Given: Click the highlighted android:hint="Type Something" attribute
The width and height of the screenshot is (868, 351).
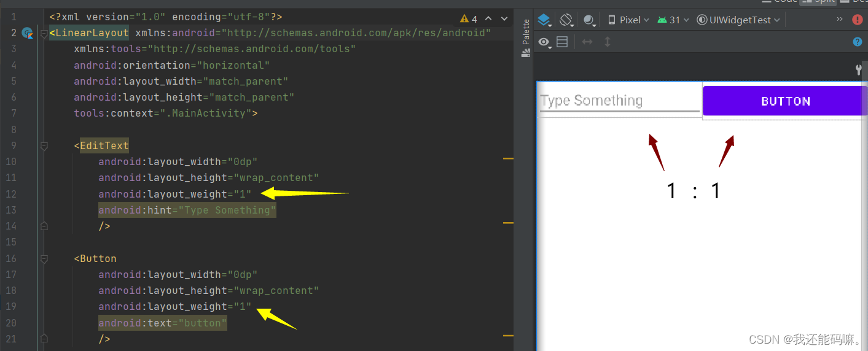Looking at the screenshot, I should tap(187, 210).
